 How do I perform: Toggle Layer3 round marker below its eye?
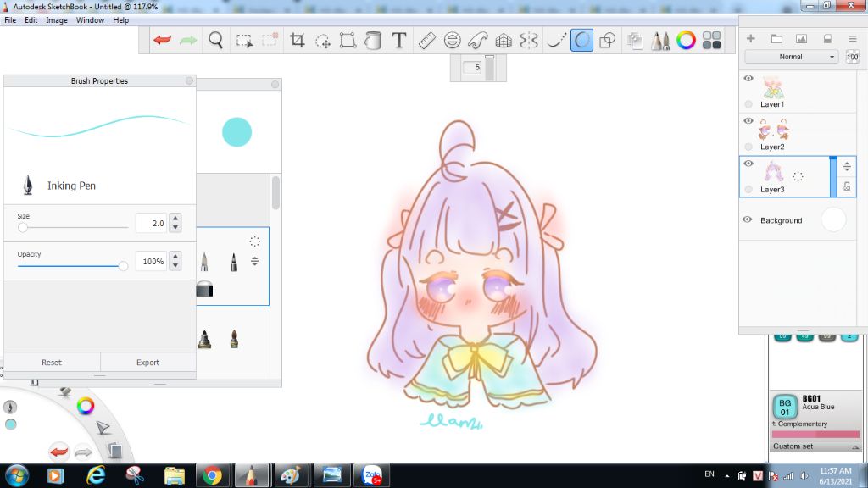[748, 189]
